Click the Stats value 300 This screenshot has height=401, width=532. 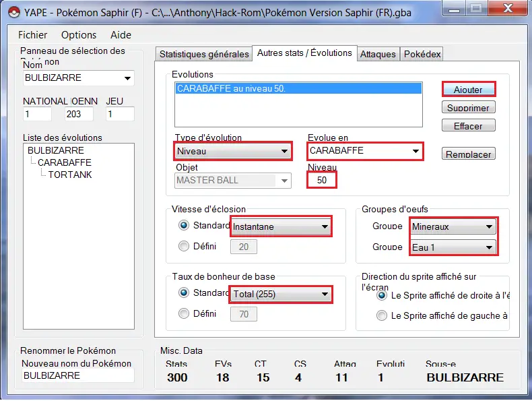point(177,377)
